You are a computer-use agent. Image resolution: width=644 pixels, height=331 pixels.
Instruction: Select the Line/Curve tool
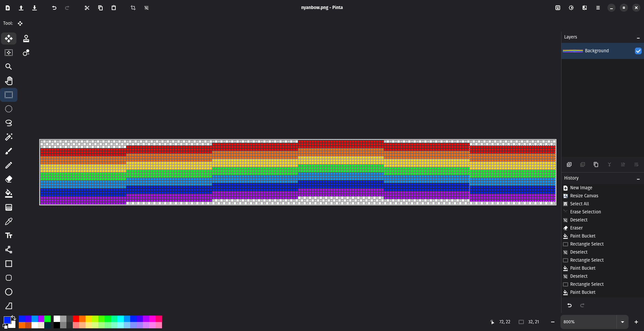(x=9, y=250)
